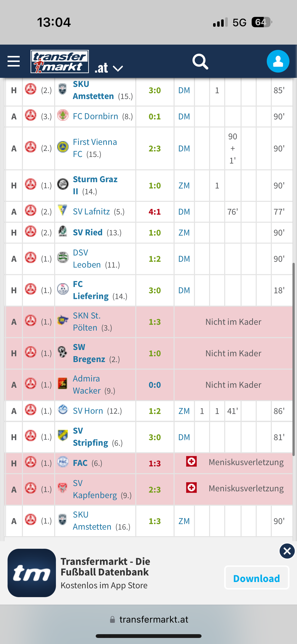Open the hamburger menu
Screen dimensions: 297x644
pyautogui.click(x=14, y=61)
